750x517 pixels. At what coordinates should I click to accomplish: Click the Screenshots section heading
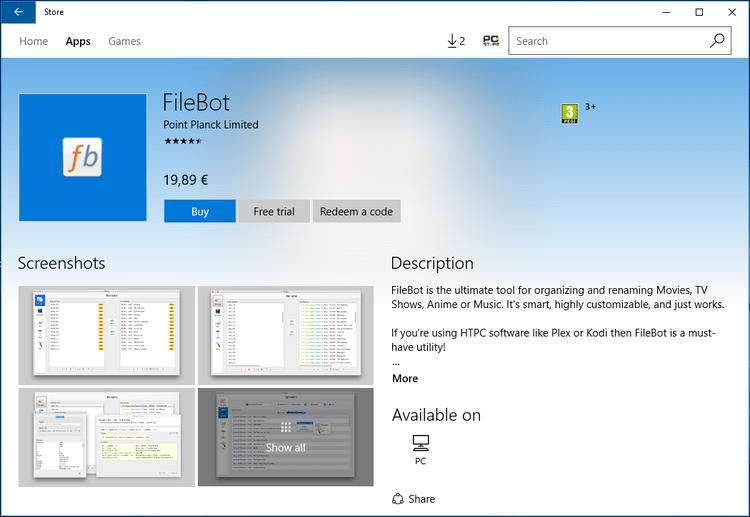point(62,263)
